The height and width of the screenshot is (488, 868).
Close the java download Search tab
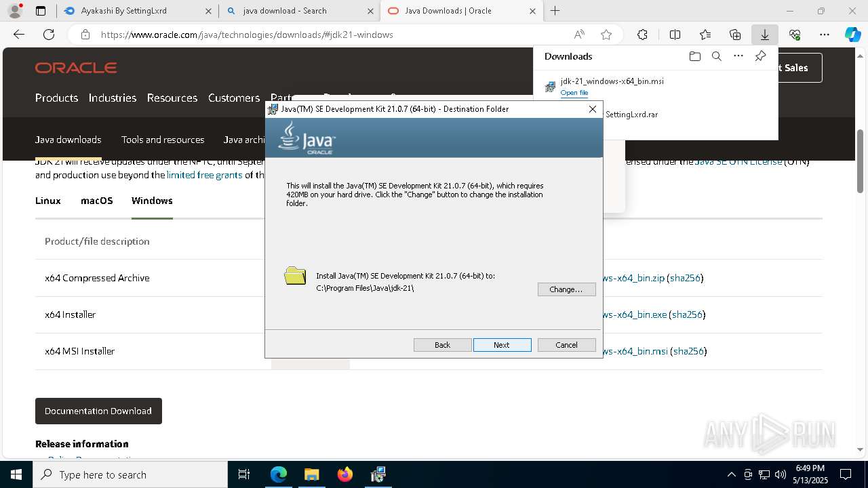[x=370, y=11]
